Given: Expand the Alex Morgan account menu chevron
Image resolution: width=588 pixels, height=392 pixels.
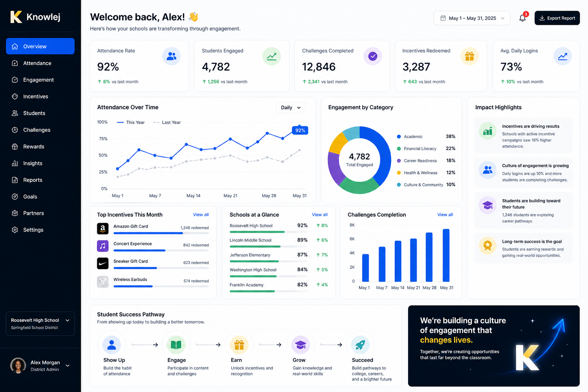Looking at the screenshot, I should point(68,366).
